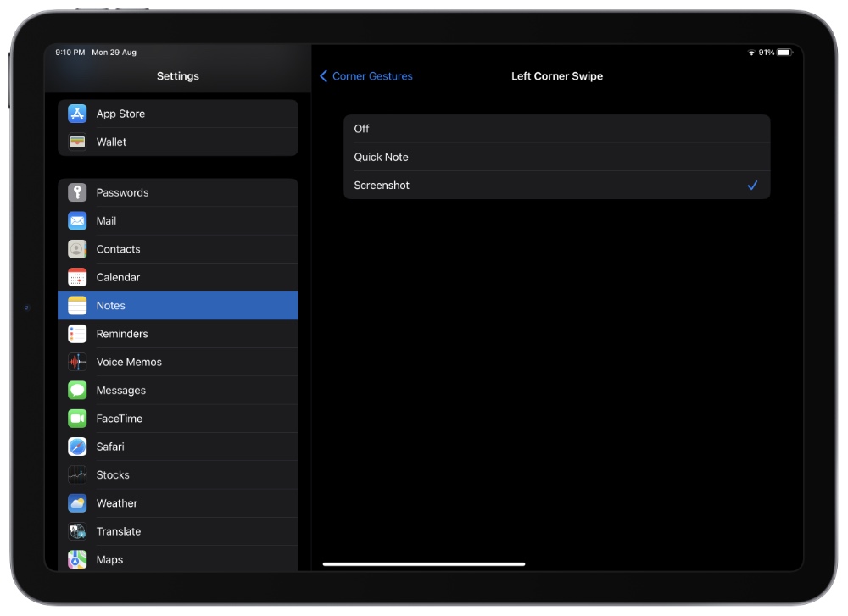848x616 pixels.
Task: Select the Screenshot option
Action: 557,186
